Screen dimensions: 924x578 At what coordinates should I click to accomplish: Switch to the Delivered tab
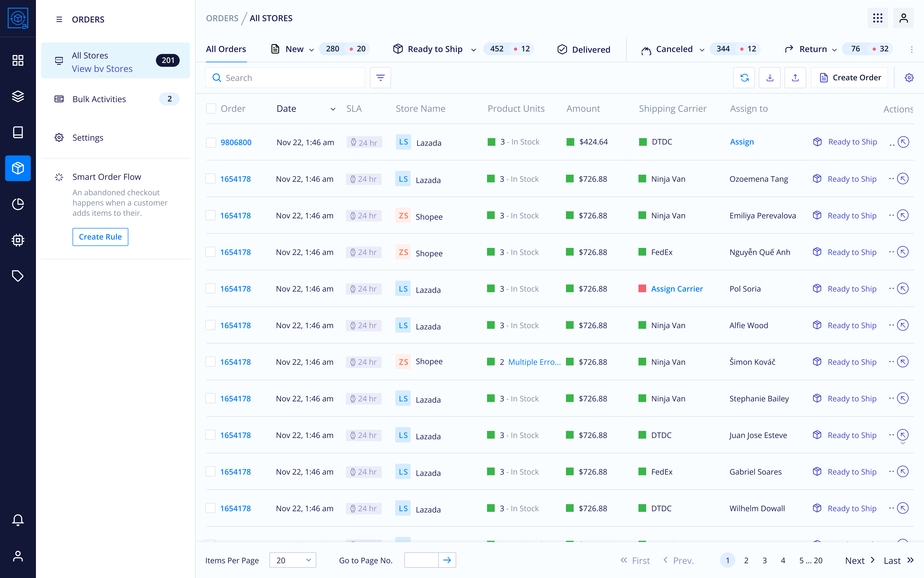point(584,49)
